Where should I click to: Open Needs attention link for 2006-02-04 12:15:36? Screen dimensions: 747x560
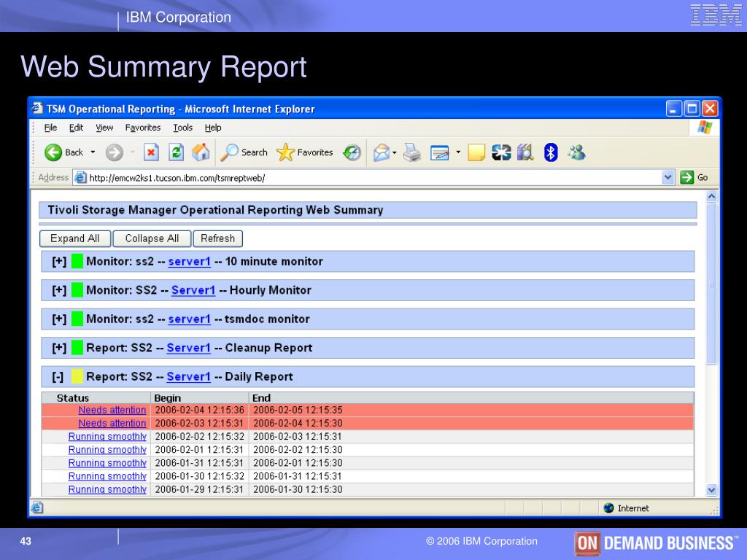click(112, 410)
